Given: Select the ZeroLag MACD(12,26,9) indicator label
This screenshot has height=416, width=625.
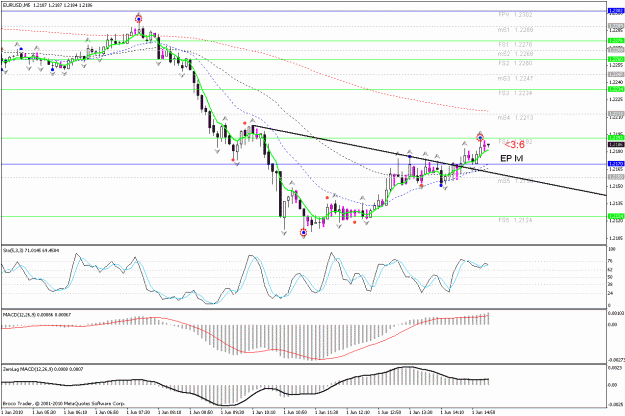Looking at the screenshot, I should click(43, 369).
